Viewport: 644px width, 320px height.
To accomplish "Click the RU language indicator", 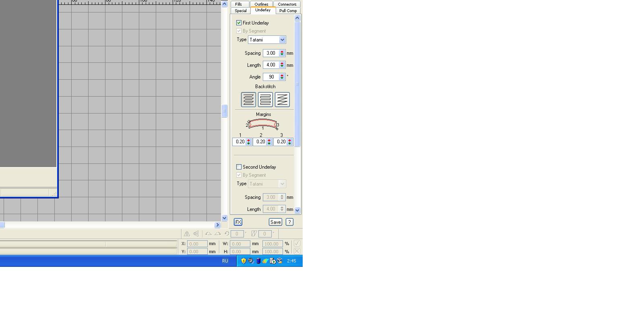I will tap(225, 261).
